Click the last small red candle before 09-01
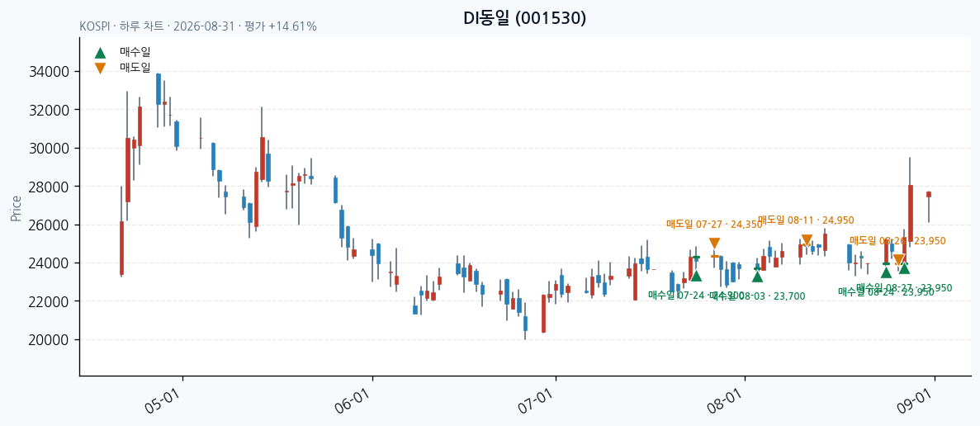980x426 pixels. [929, 195]
